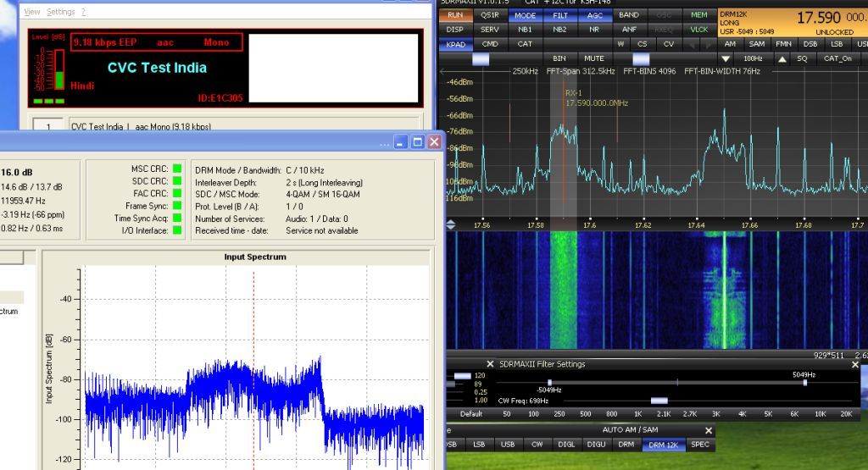Select the DRM 12K mode button
Screen dimensions: 868x470
(x=663, y=445)
